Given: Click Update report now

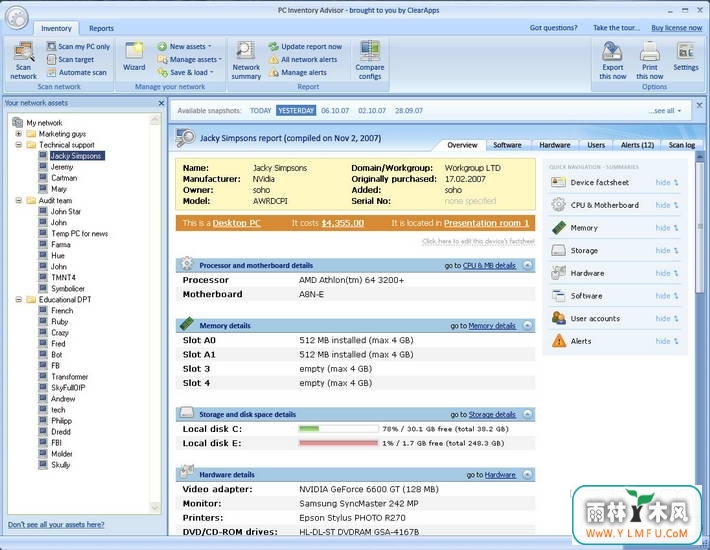Looking at the screenshot, I should (x=305, y=46).
